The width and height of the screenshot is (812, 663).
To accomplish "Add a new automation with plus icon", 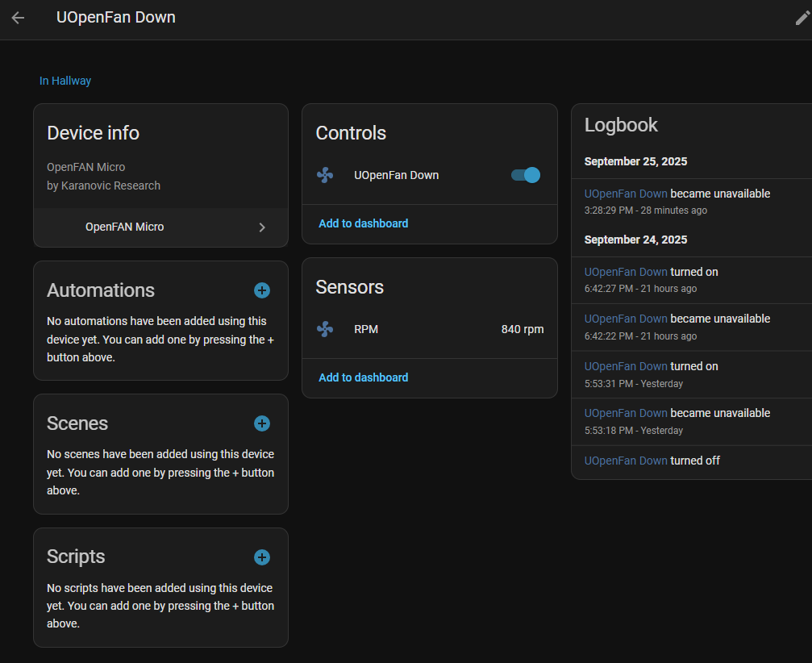I will [x=262, y=290].
